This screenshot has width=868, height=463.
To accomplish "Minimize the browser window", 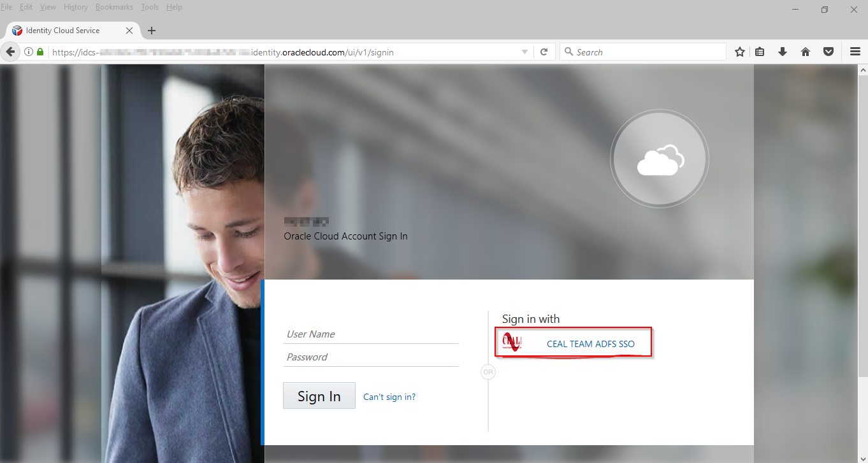I will (x=795, y=10).
